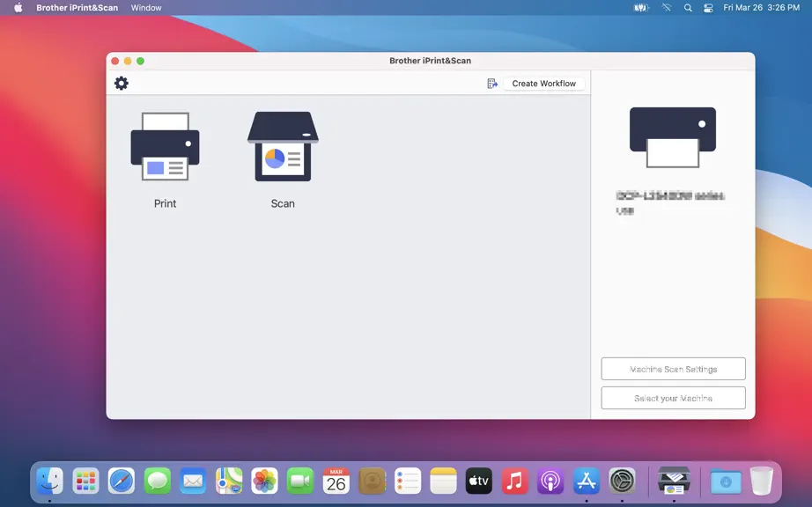Open Launchpad from the Dock

(x=85, y=481)
